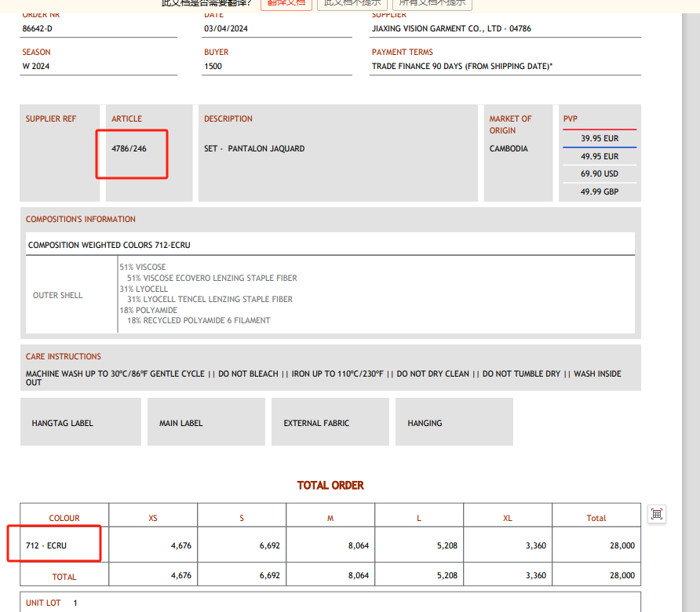
Task: Click the TOTAL ORDER heading
Action: coord(330,486)
